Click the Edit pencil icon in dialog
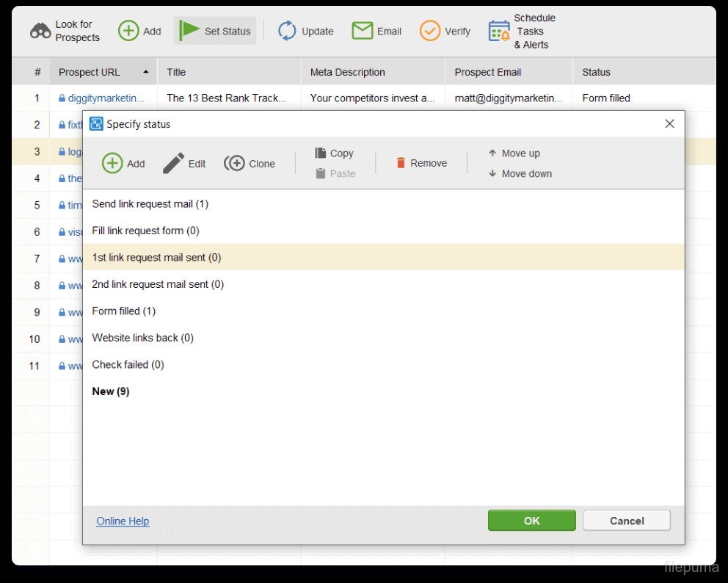728x583 pixels. (x=174, y=163)
